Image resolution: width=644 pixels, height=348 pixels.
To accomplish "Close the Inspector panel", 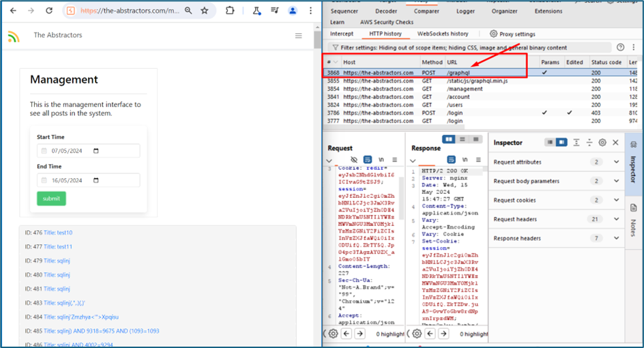I will click(x=615, y=143).
